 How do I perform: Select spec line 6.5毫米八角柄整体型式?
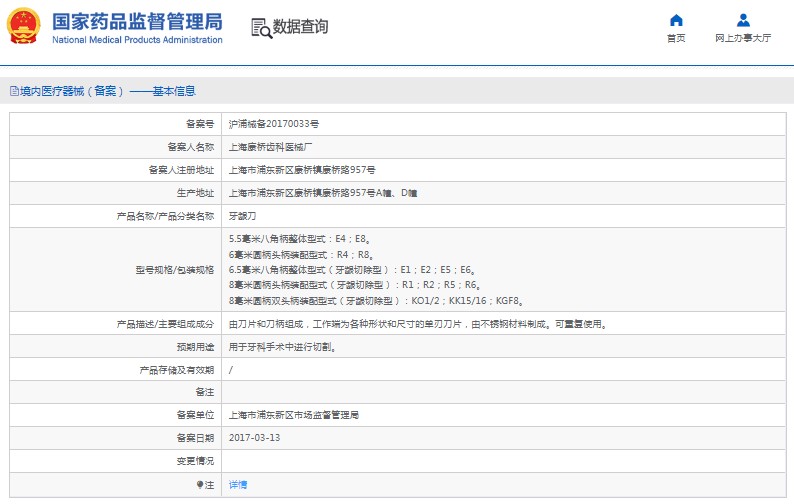351,269
